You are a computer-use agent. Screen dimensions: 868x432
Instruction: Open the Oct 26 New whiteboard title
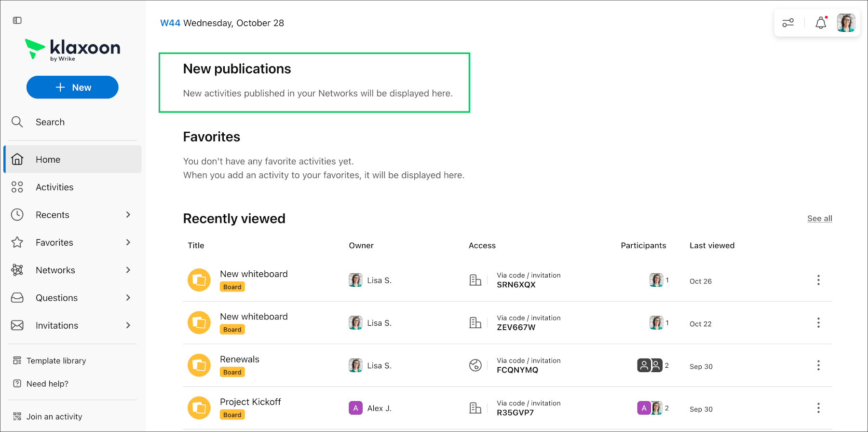tap(254, 274)
